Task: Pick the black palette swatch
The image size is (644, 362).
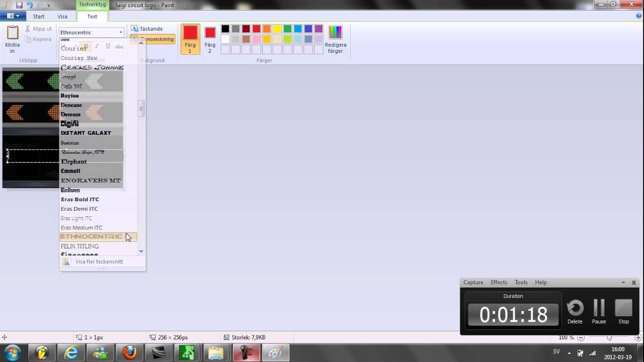Action: 225,29
